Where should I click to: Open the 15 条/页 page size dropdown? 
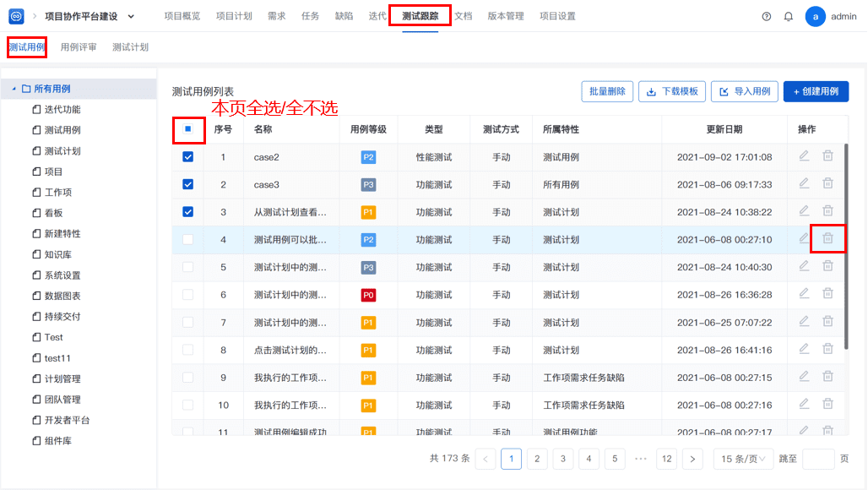[743, 459]
